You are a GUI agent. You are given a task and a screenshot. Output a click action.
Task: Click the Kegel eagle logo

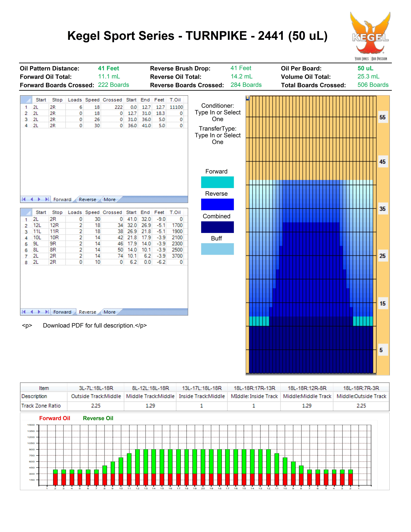370,36
